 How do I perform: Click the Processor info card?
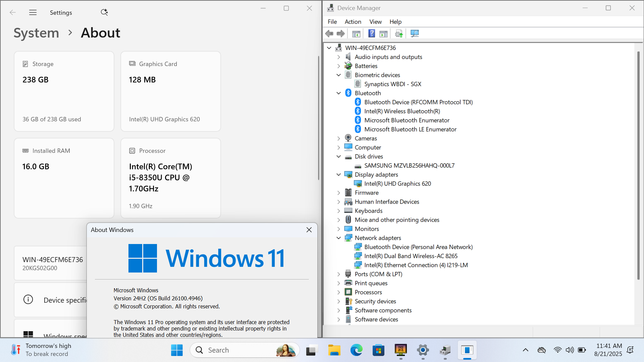(171, 178)
